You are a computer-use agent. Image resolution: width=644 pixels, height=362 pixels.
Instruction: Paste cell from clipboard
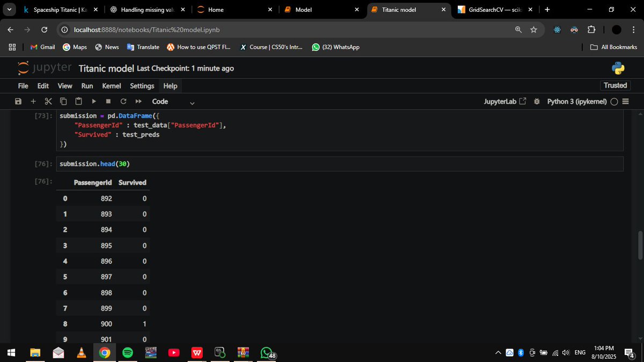point(78,101)
